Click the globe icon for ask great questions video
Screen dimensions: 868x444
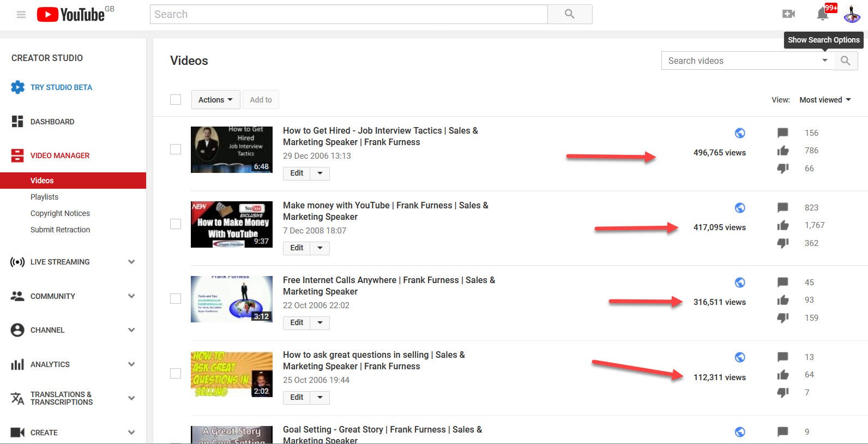tap(740, 357)
